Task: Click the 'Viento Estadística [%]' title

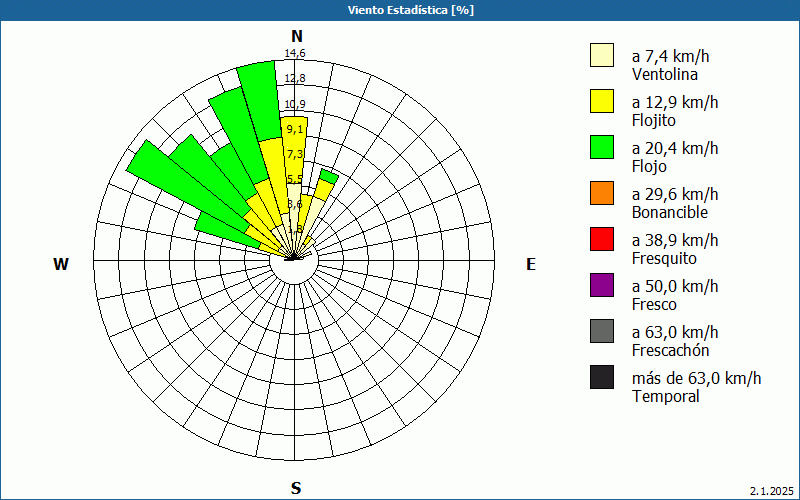Action: click(411, 10)
